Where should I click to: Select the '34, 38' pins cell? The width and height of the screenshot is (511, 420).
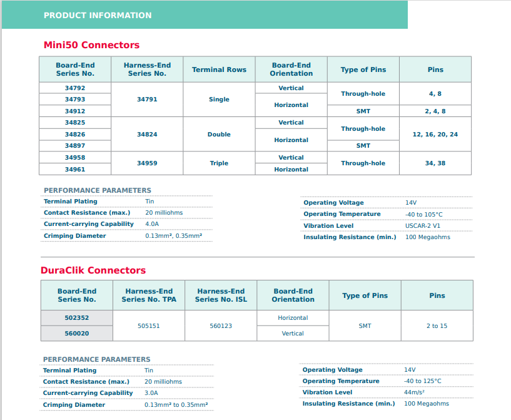coord(435,163)
